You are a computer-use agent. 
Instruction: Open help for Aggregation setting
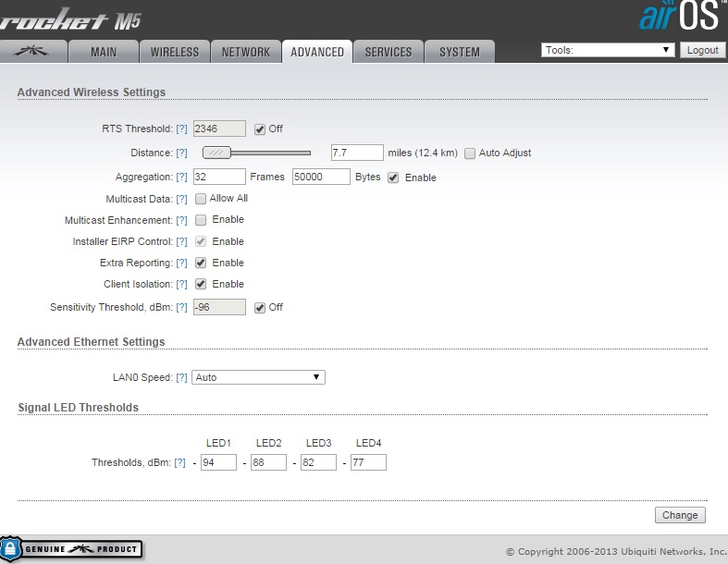click(x=181, y=178)
